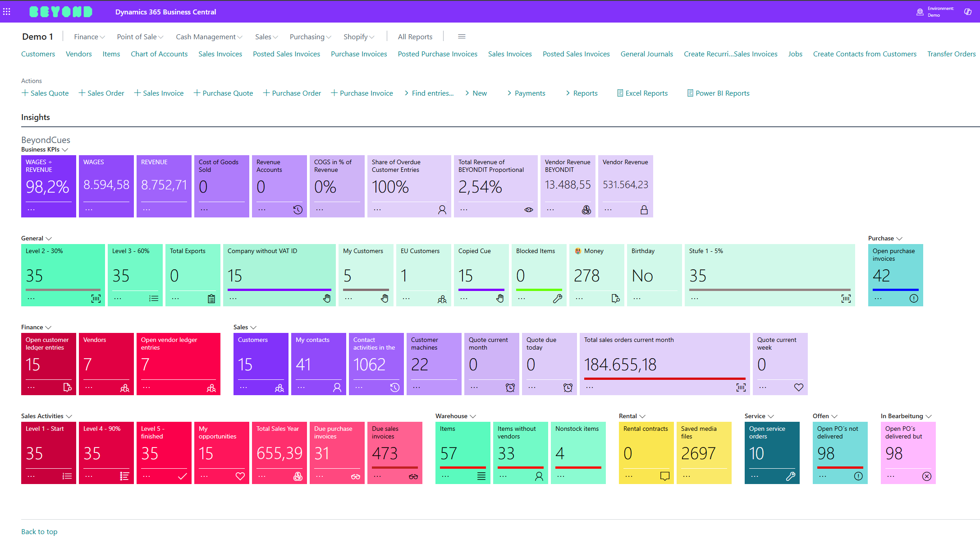
Task: Click the clipboard icon on Total Exports tile
Action: click(x=211, y=299)
